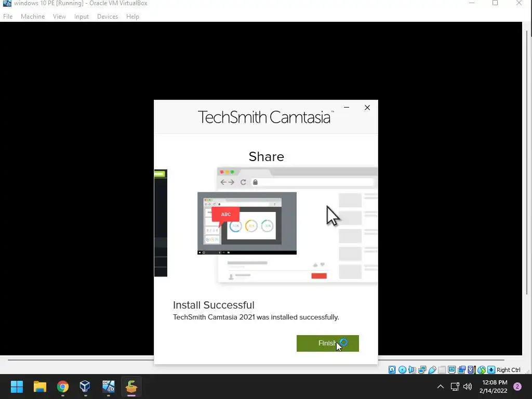Click the ABC screen recording illustration

tap(247, 223)
